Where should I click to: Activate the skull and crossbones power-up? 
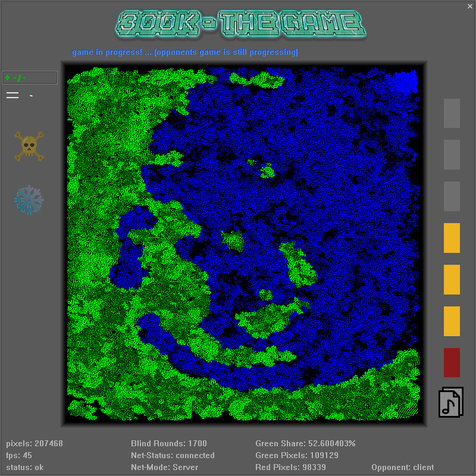(27, 146)
